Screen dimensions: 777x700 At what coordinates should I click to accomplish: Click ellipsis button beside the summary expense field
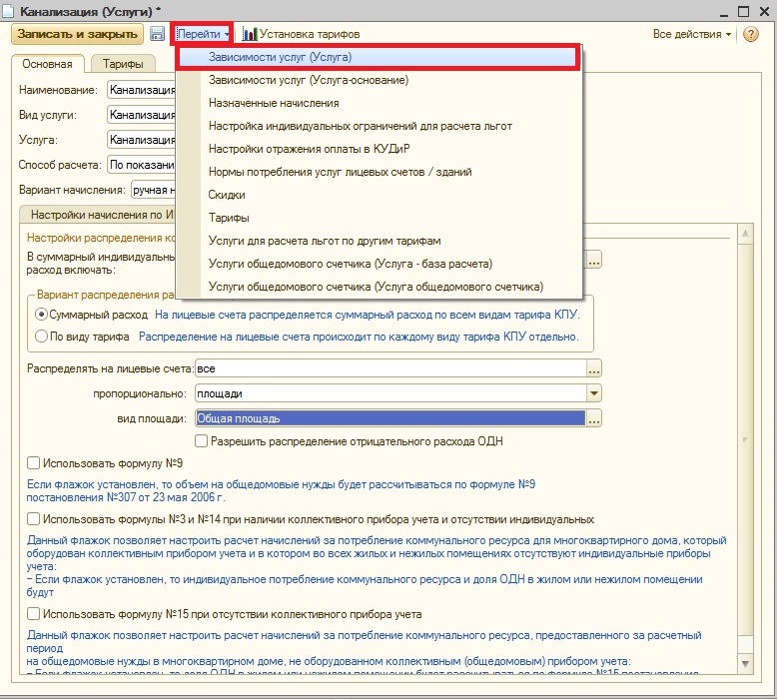click(x=594, y=261)
